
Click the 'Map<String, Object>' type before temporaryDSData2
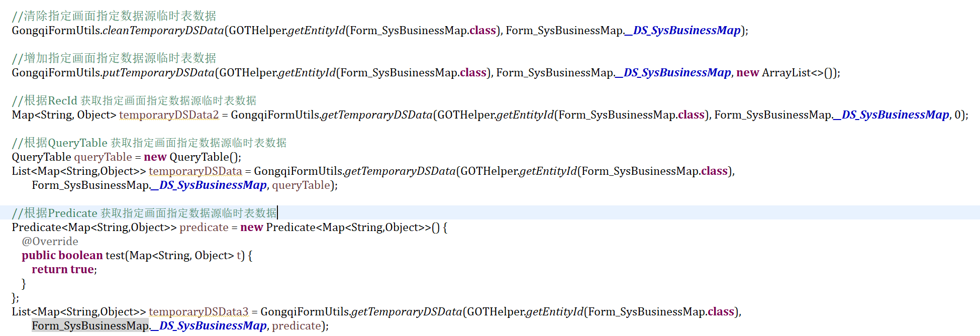click(x=64, y=115)
